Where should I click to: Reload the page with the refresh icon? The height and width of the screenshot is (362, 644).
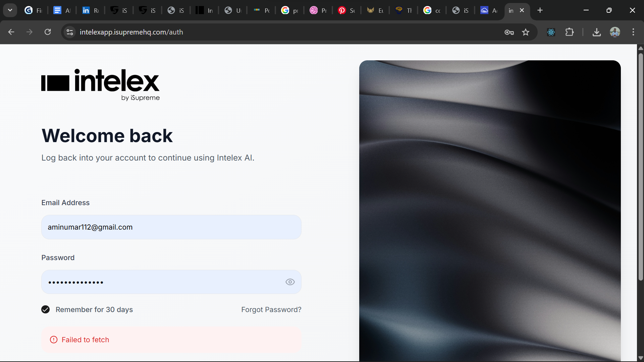click(48, 32)
